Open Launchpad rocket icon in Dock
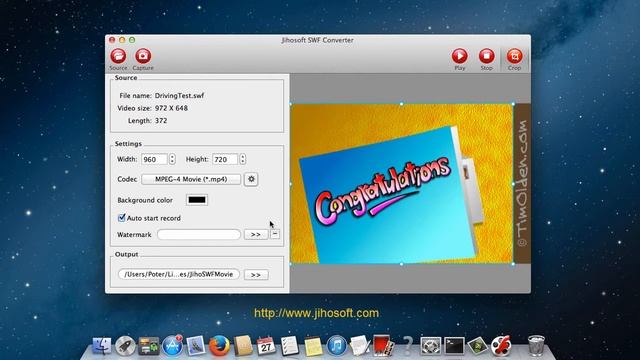This screenshot has width=640, height=360. click(125, 346)
